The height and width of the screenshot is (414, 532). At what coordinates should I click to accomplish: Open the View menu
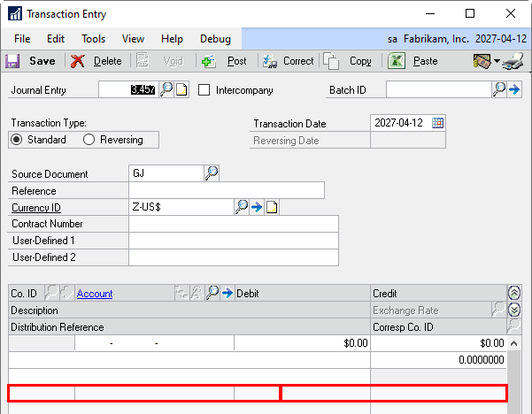[133, 39]
